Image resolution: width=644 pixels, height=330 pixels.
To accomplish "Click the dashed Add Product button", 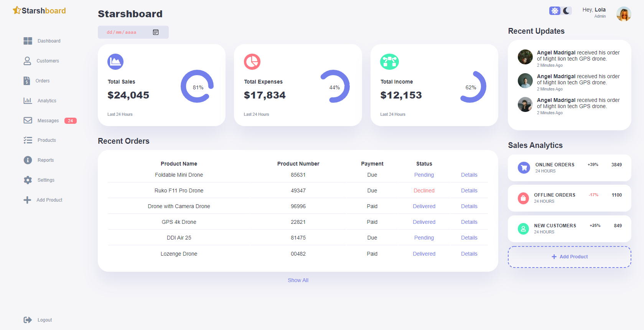I will (x=569, y=257).
